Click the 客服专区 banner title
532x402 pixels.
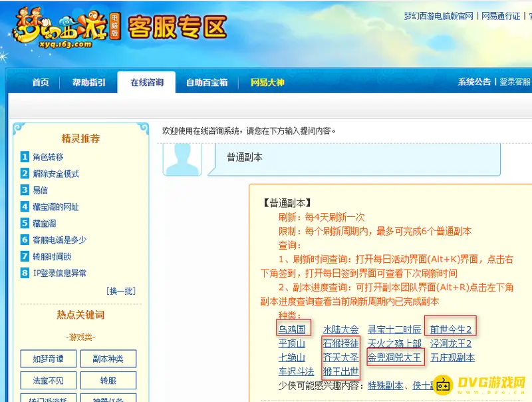[177, 28]
